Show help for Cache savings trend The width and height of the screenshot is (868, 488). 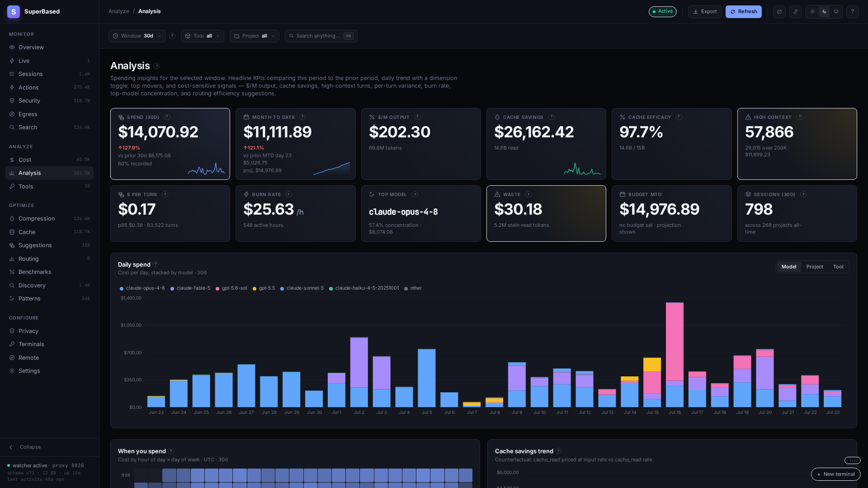click(x=558, y=451)
